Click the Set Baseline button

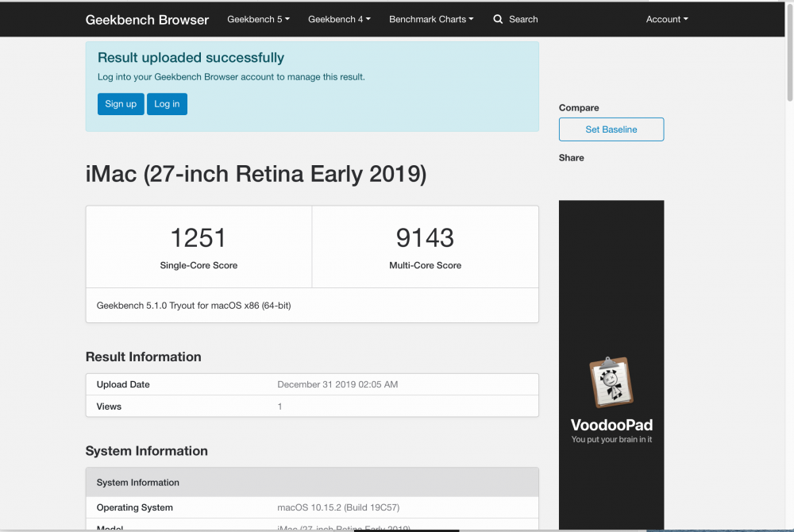click(x=611, y=129)
